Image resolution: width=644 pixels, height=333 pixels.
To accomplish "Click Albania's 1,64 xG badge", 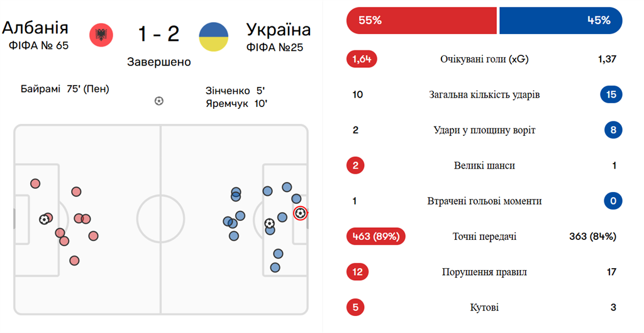I will (x=362, y=60).
